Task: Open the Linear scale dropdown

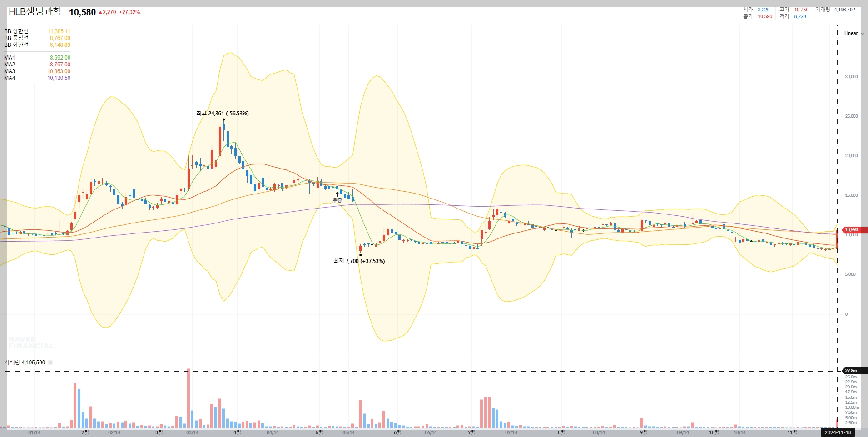Action: coord(853,33)
